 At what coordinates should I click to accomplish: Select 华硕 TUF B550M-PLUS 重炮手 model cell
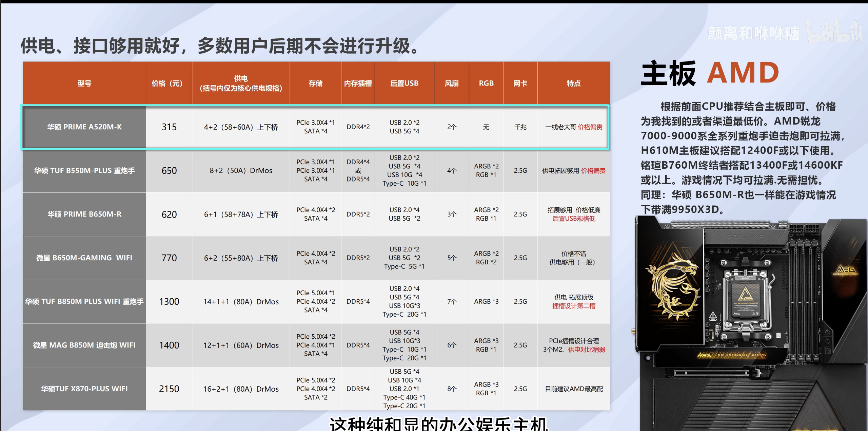click(x=84, y=170)
